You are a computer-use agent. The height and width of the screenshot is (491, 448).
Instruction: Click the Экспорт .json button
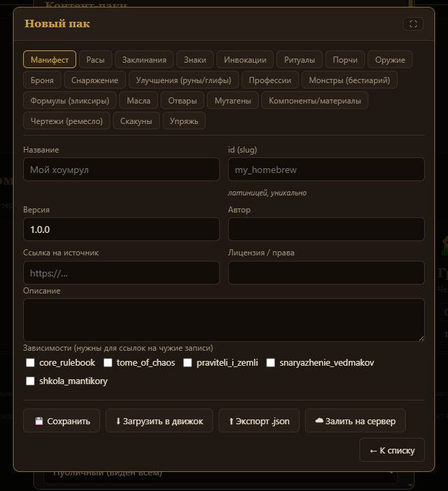[259, 421]
